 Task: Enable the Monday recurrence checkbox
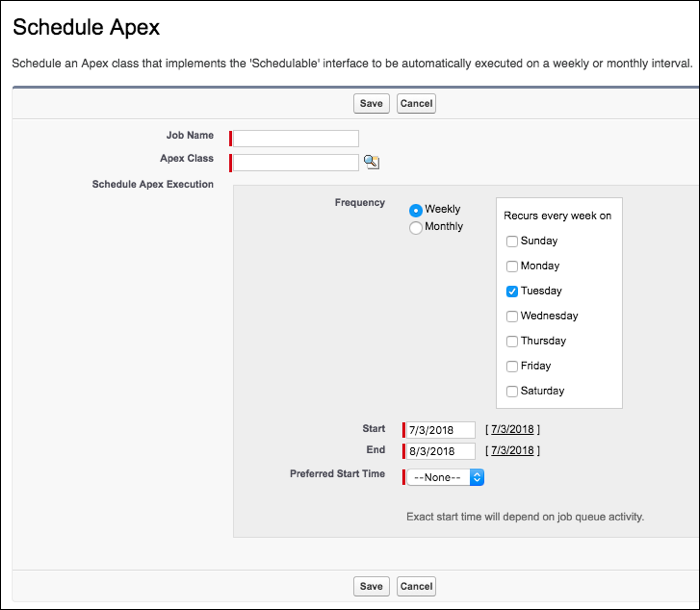[512, 266]
